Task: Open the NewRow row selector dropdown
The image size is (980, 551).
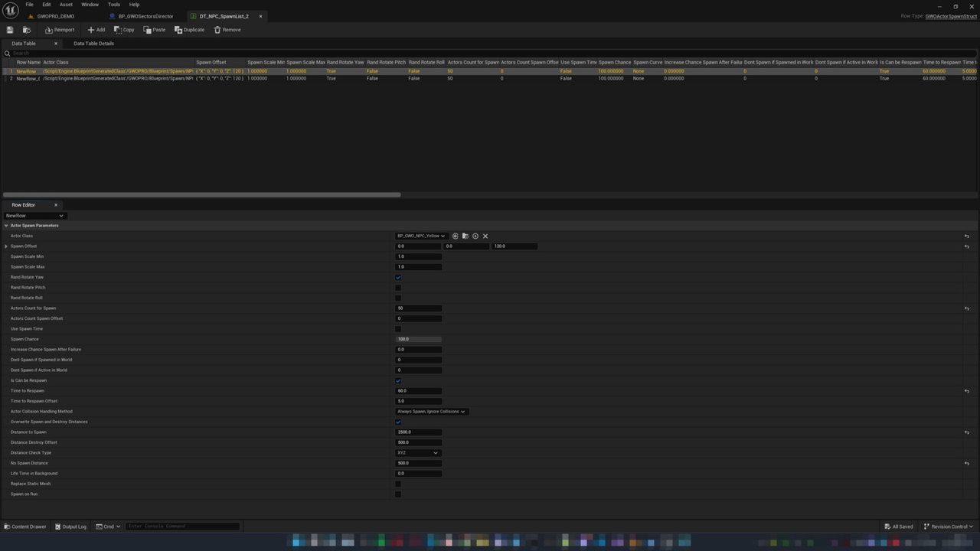Action: coord(34,216)
